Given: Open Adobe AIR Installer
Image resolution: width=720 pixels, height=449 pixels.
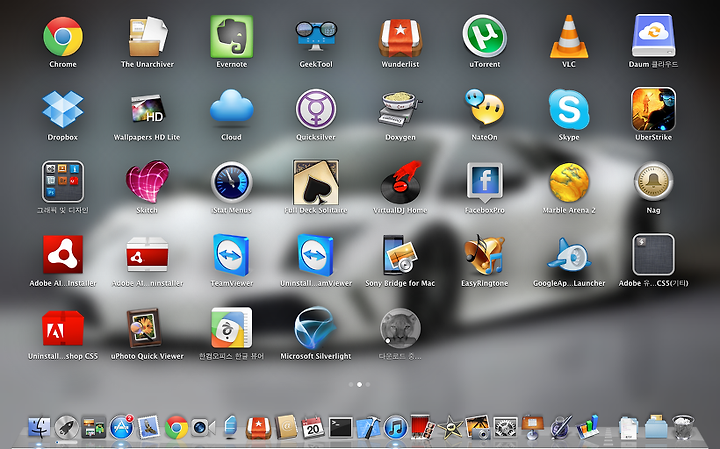Looking at the screenshot, I should pyautogui.click(x=63, y=254).
